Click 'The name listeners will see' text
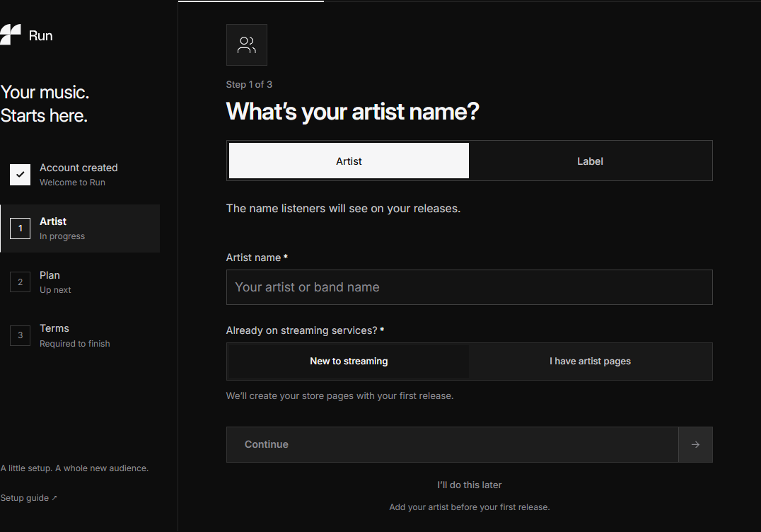Screen dimensions: 761x532 point(343,208)
